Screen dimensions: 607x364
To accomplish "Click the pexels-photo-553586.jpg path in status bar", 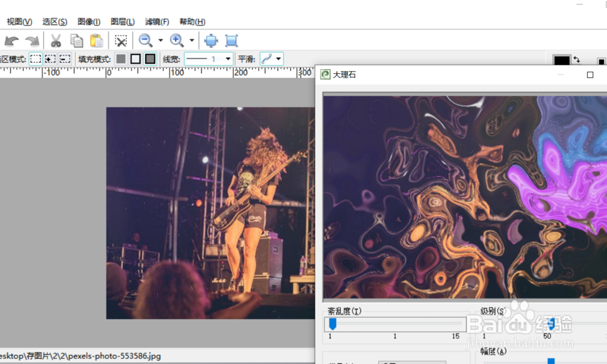I will (81, 356).
